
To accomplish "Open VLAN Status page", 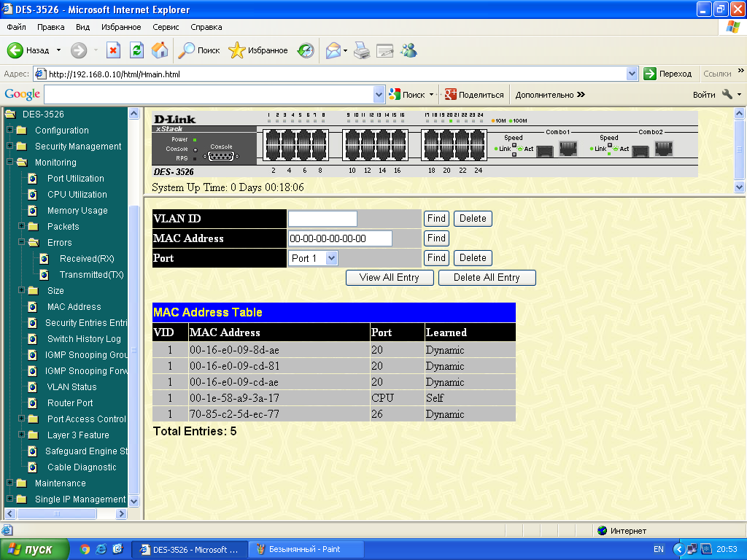I will pos(71,386).
